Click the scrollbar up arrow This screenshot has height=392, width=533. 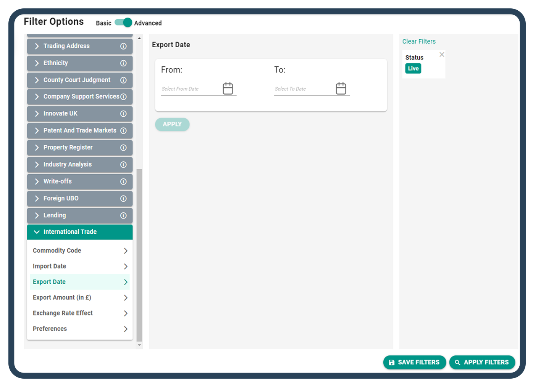[x=139, y=39]
